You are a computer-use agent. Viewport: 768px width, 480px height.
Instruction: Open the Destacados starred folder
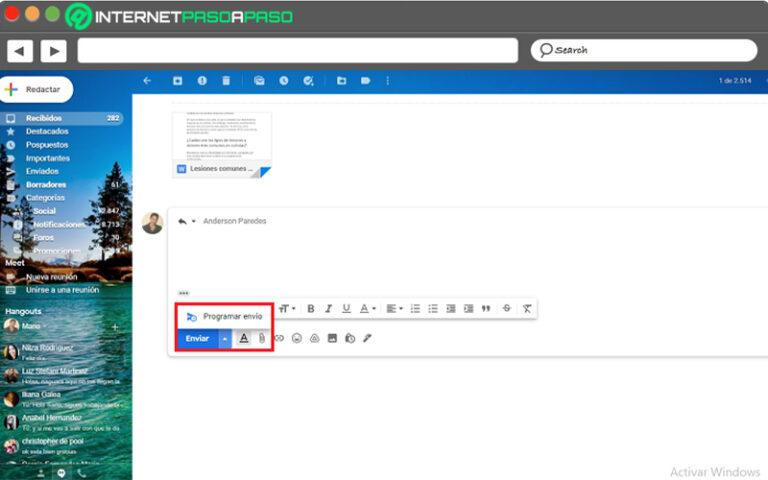pos(47,131)
